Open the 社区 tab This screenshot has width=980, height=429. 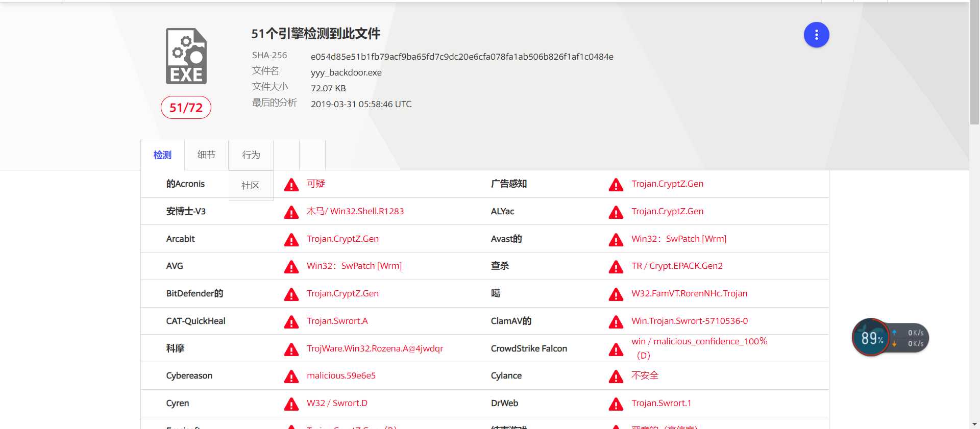251,186
